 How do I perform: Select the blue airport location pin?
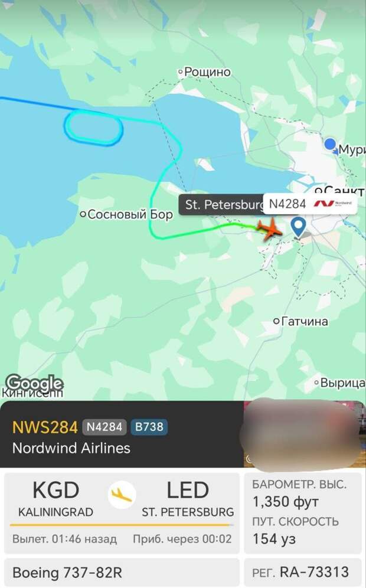tap(299, 227)
